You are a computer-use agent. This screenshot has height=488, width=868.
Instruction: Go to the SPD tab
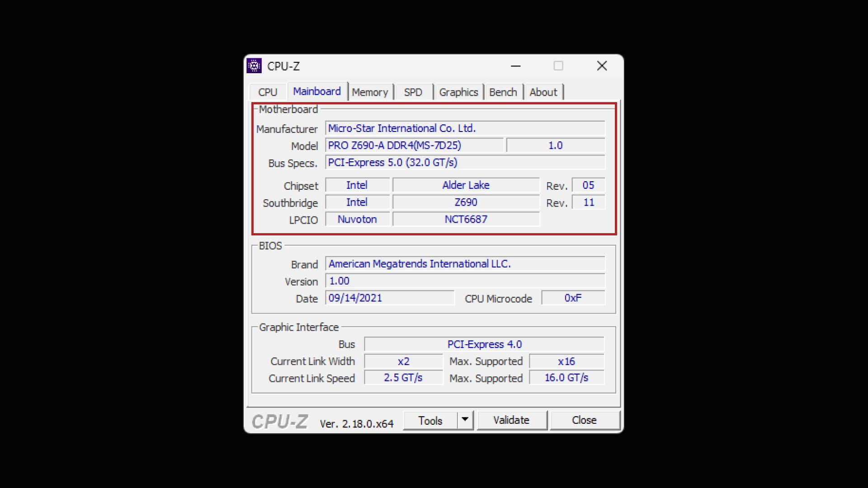(413, 92)
